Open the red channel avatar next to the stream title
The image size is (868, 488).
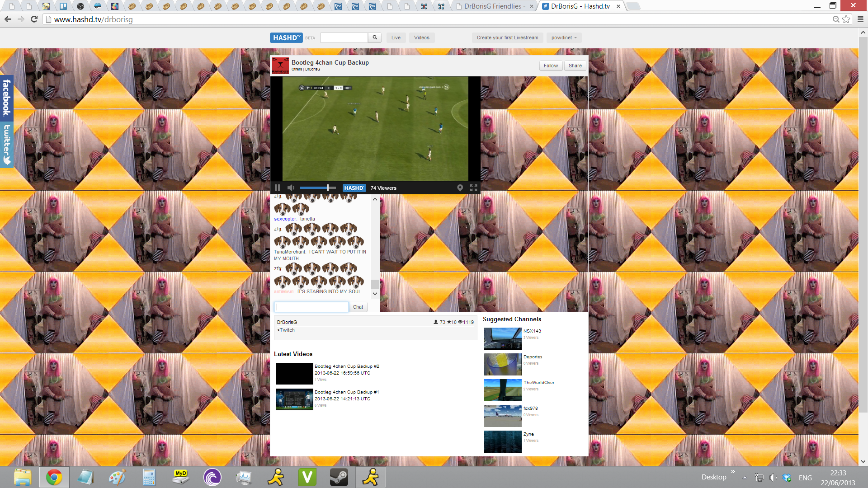point(280,66)
